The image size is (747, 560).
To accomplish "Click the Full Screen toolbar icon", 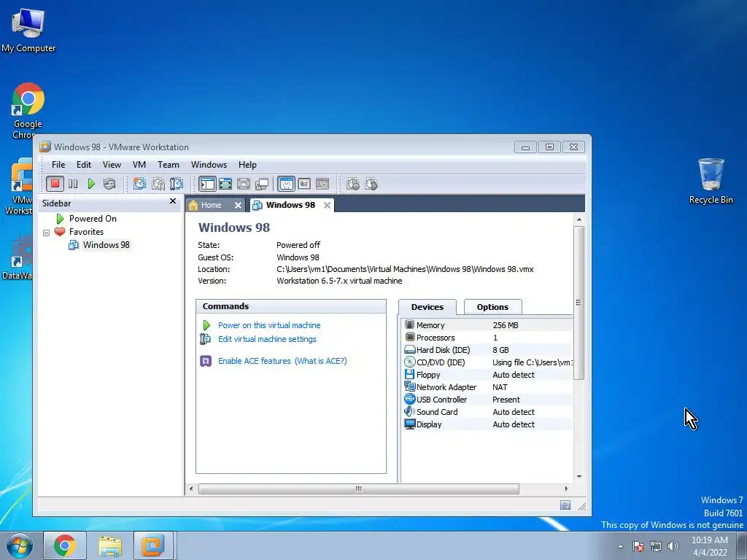I will (x=244, y=184).
